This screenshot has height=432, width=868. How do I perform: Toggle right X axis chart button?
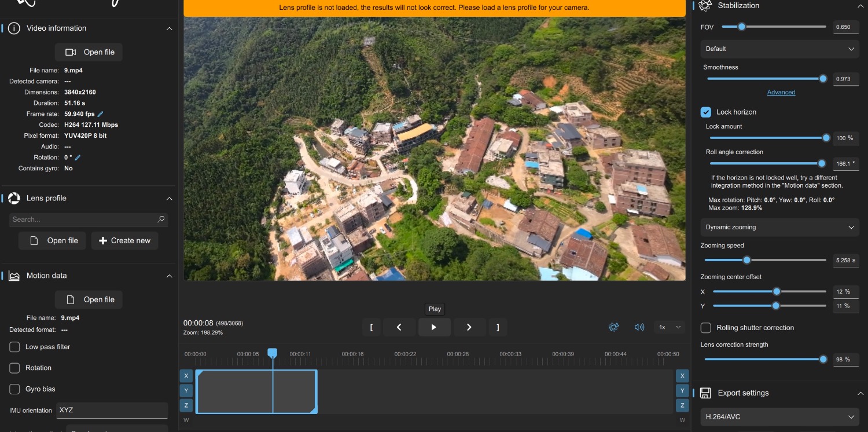(x=683, y=376)
